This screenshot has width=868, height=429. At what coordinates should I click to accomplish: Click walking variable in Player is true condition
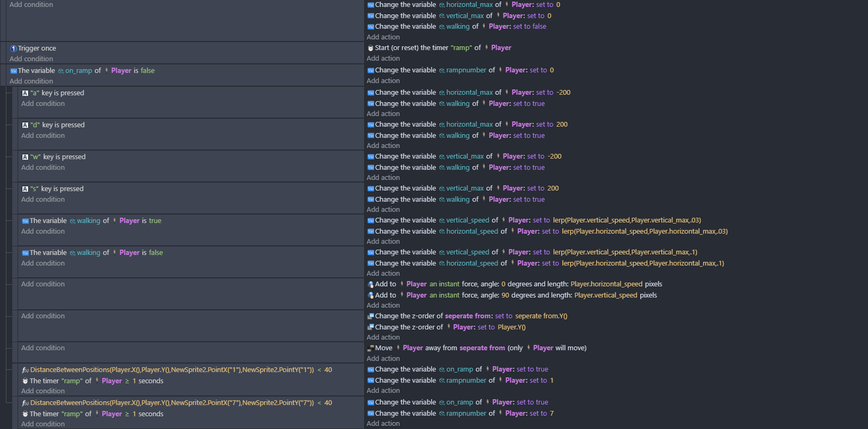pyautogui.click(x=88, y=221)
